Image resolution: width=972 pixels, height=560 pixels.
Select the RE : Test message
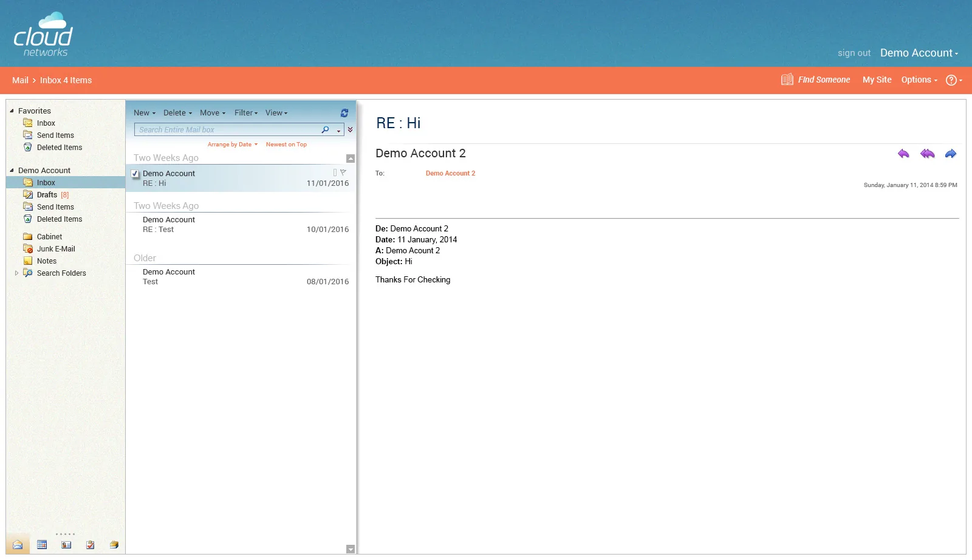pos(241,225)
